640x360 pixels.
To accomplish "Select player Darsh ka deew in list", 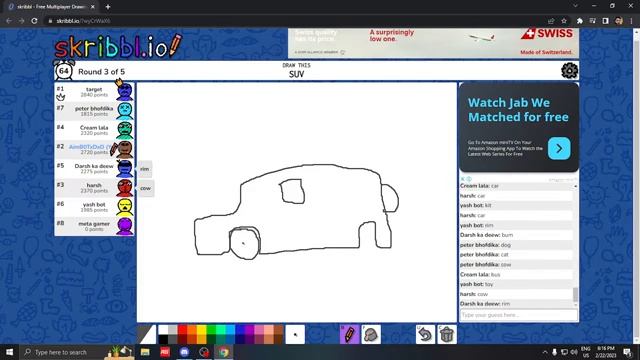I will tap(94, 169).
